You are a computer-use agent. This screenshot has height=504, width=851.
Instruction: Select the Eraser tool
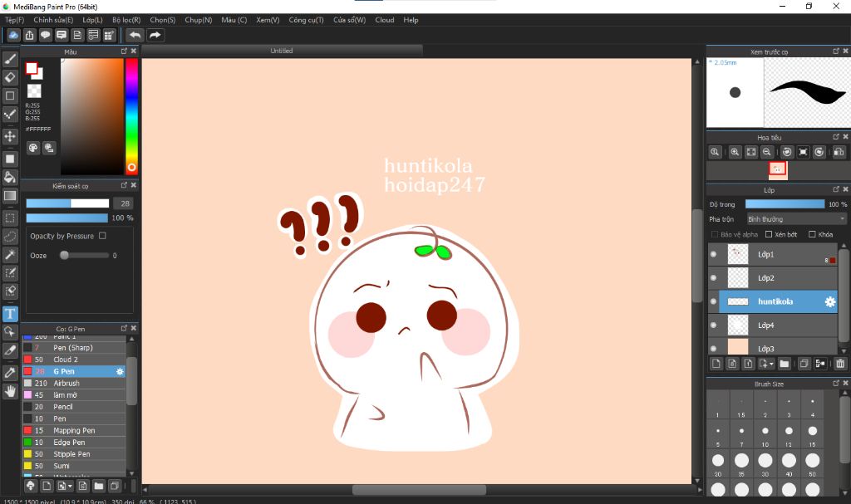[10, 77]
